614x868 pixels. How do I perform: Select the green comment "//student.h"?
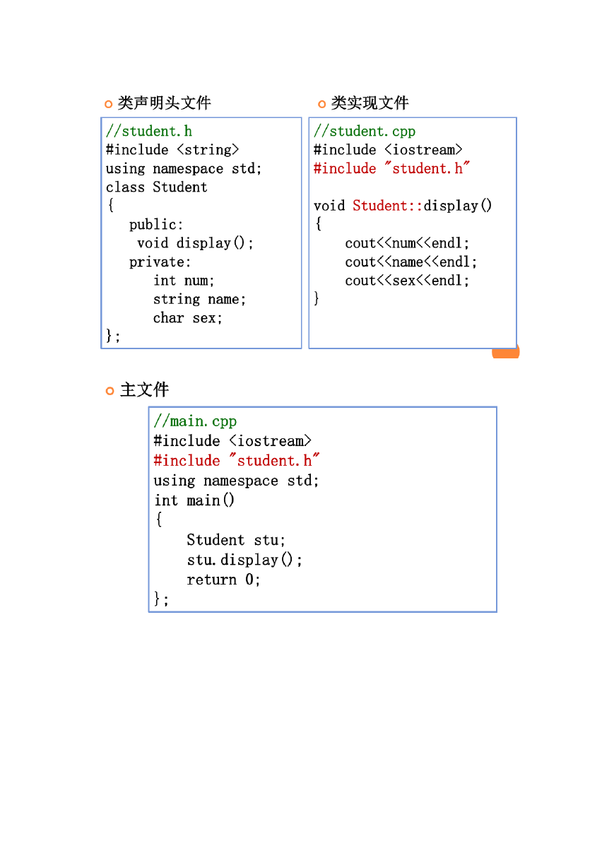[x=149, y=131]
